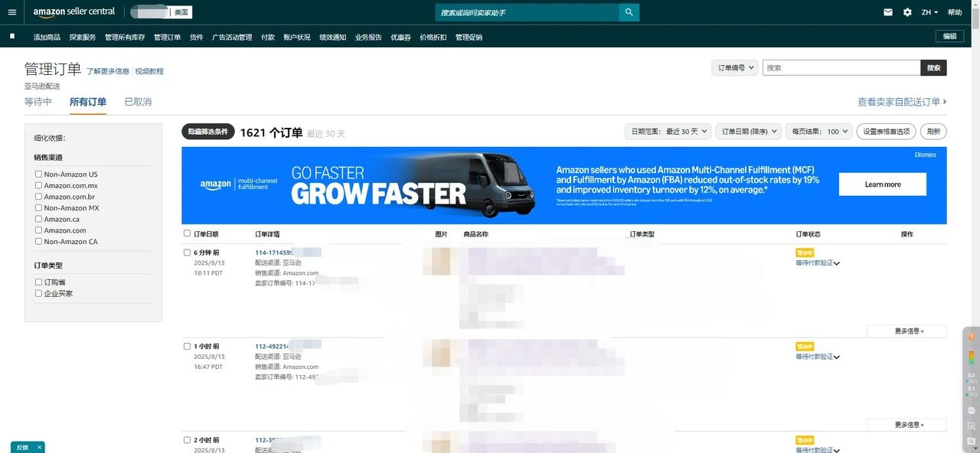980x453 pixels.
Task: Expand 等待付款验证 status for first order
Action: (x=818, y=262)
